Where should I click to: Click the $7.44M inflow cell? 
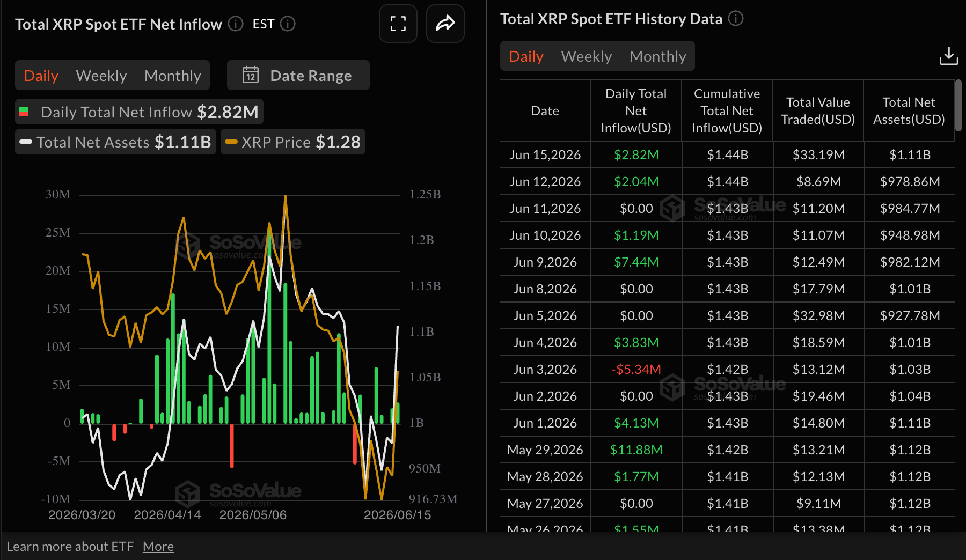(636, 262)
